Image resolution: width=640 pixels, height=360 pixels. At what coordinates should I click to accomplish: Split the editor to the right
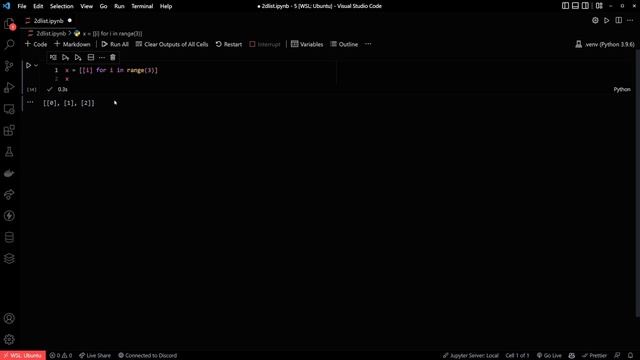[618, 20]
